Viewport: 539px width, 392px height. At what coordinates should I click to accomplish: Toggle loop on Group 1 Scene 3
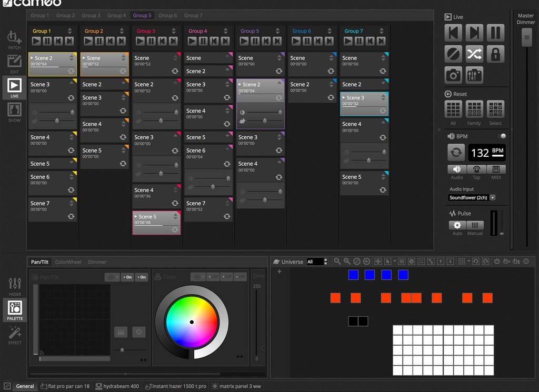[71, 98]
